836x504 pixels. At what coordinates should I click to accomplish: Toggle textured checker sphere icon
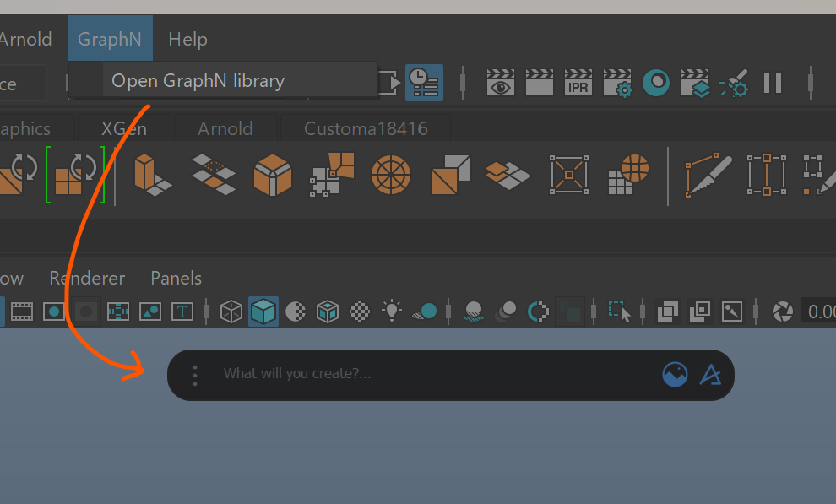[x=360, y=312]
